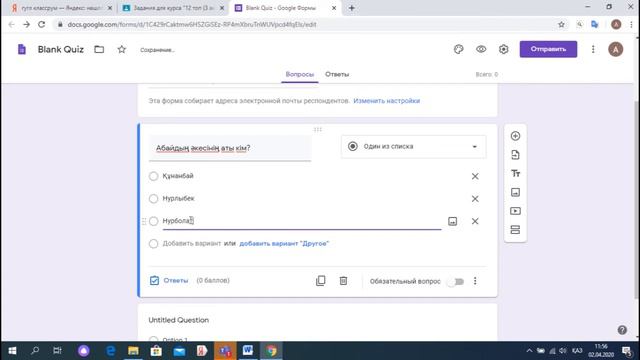Remove the Құнанбай option
Image resolution: width=640 pixels, height=360 pixels.
(475, 176)
